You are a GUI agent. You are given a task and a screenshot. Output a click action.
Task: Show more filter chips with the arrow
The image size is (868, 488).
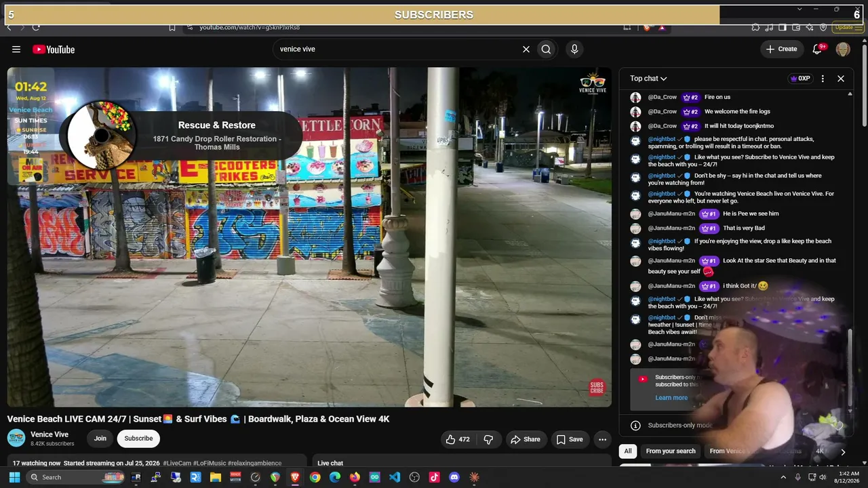843,451
